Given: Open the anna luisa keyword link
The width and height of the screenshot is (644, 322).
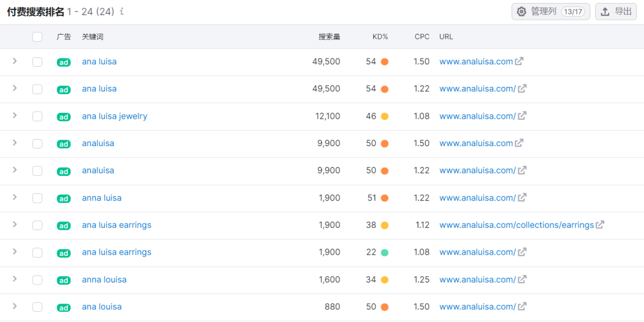Looking at the screenshot, I should tap(101, 198).
